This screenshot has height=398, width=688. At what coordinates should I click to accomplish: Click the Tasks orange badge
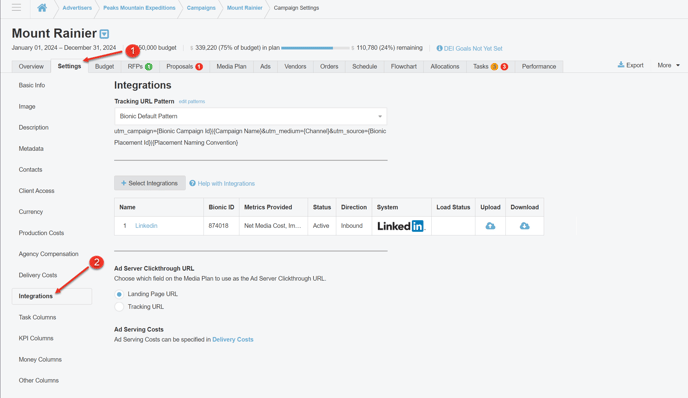[494, 67]
